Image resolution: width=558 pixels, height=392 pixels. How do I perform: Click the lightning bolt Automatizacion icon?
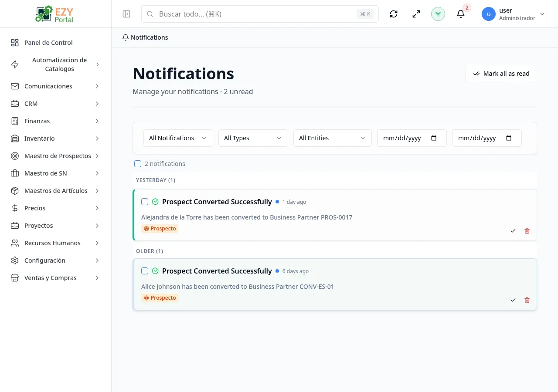pos(15,64)
